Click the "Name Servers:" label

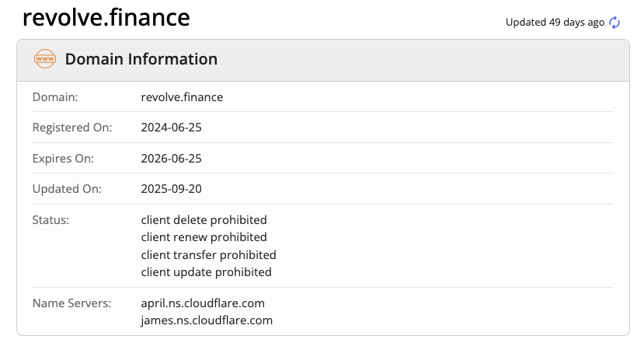72,303
